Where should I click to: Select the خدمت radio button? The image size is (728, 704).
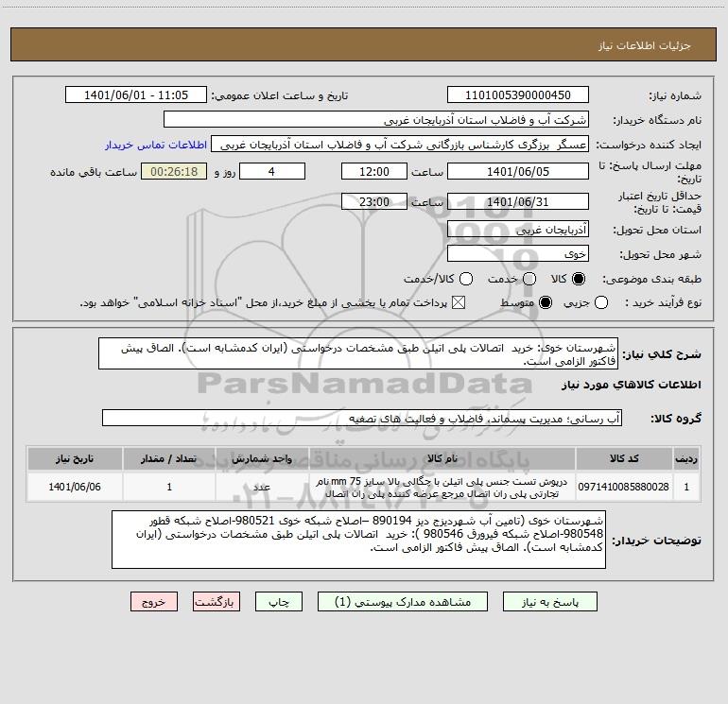click(x=529, y=279)
